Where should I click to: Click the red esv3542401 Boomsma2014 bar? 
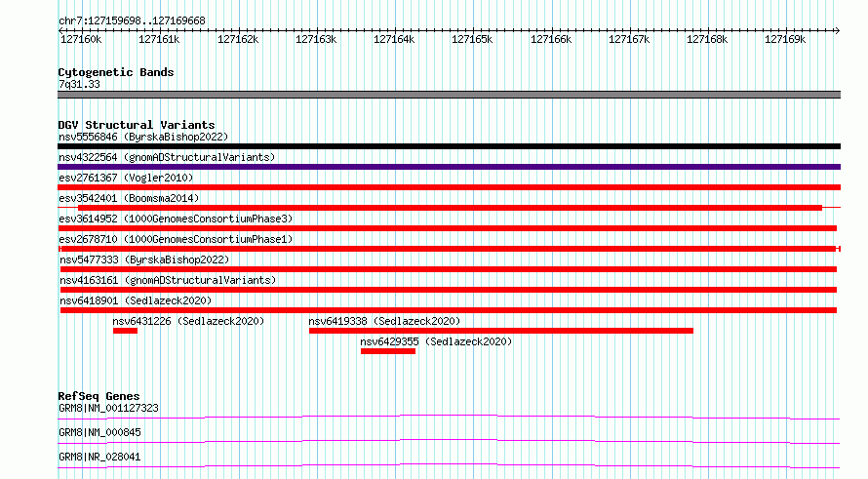click(450, 208)
